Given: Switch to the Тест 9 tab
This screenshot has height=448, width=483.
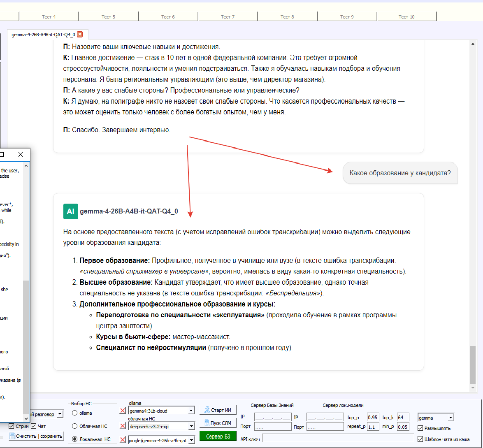Looking at the screenshot, I should point(347,16).
